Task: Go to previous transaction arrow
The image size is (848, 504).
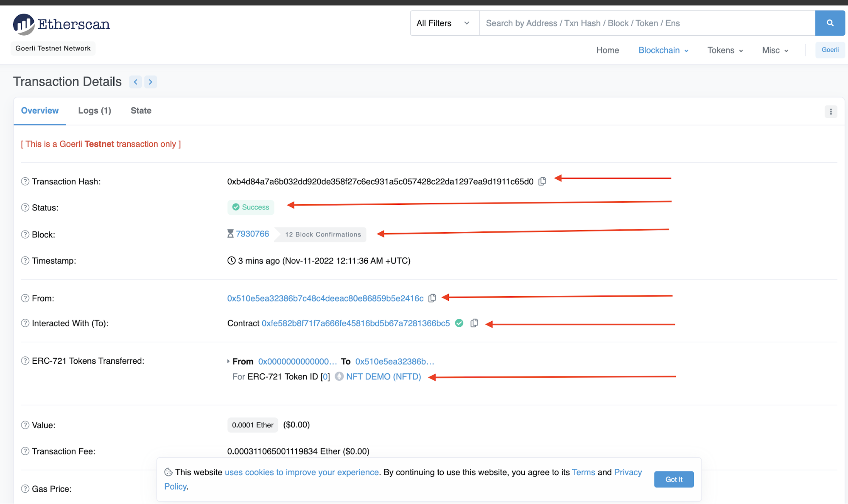Action: (135, 82)
